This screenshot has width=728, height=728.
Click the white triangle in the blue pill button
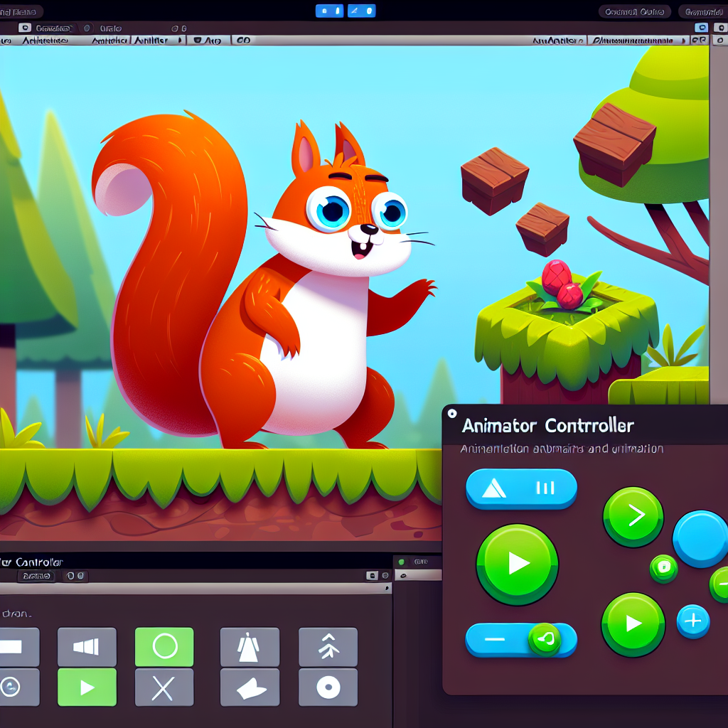coord(493,488)
